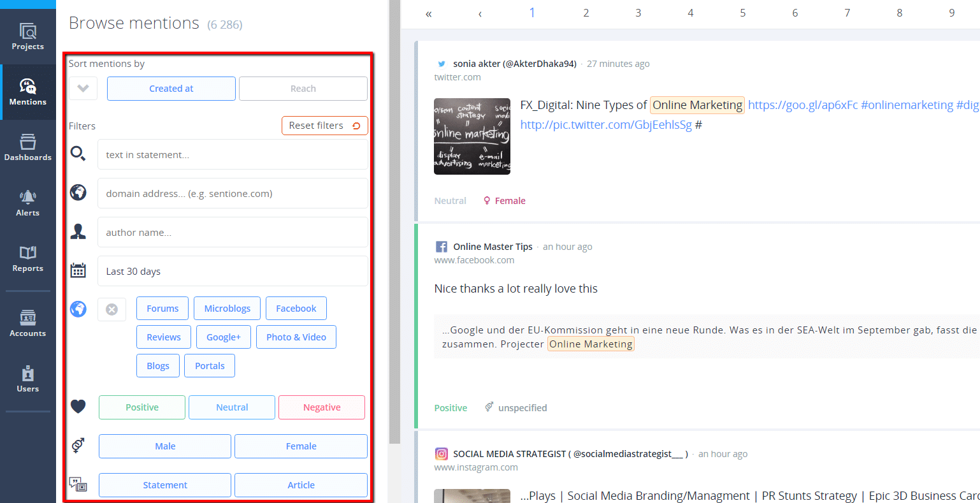This screenshot has width=980, height=503.
Task: Clear source filters with the X icon
Action: point(112,309)
